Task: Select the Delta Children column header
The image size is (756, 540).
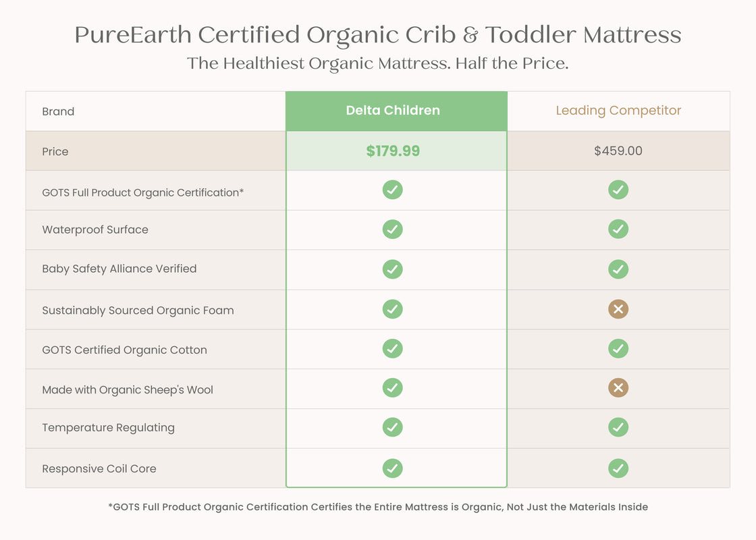Action: [x=396, y=111]
